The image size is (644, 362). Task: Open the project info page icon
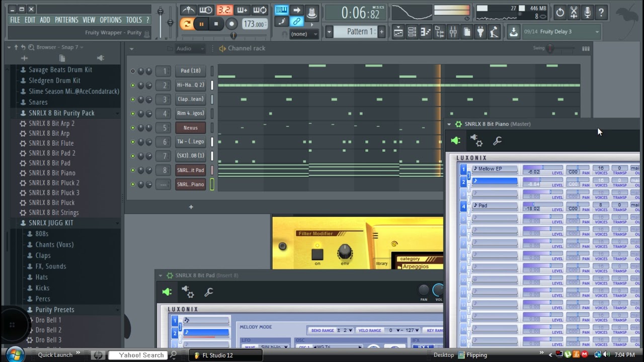[467, 32]
